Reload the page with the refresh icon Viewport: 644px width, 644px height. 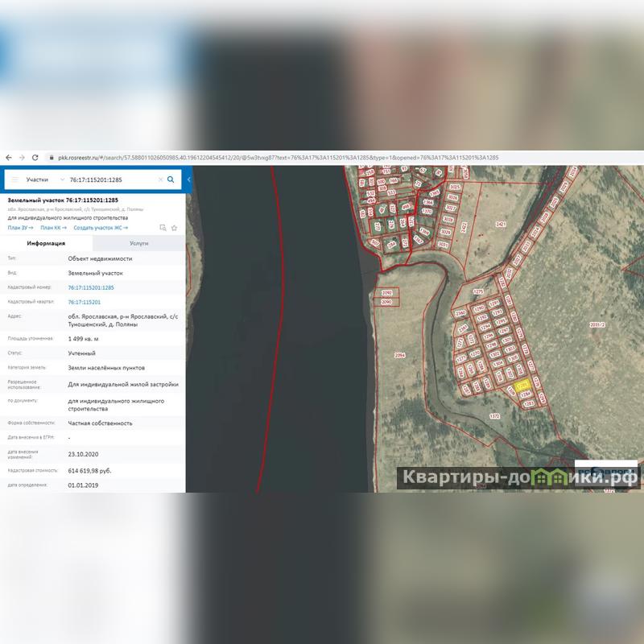pyautogui.click(x=35, y=158)
